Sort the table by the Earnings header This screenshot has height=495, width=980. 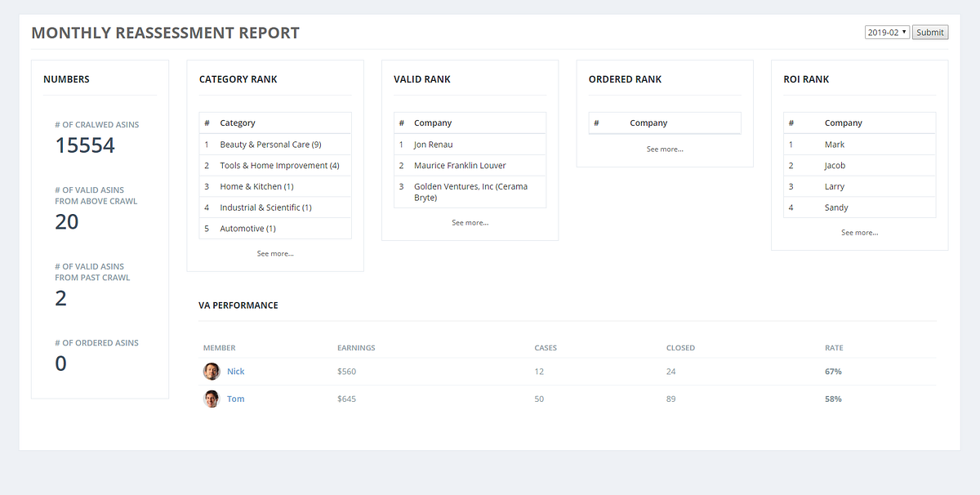click(356, 347)
